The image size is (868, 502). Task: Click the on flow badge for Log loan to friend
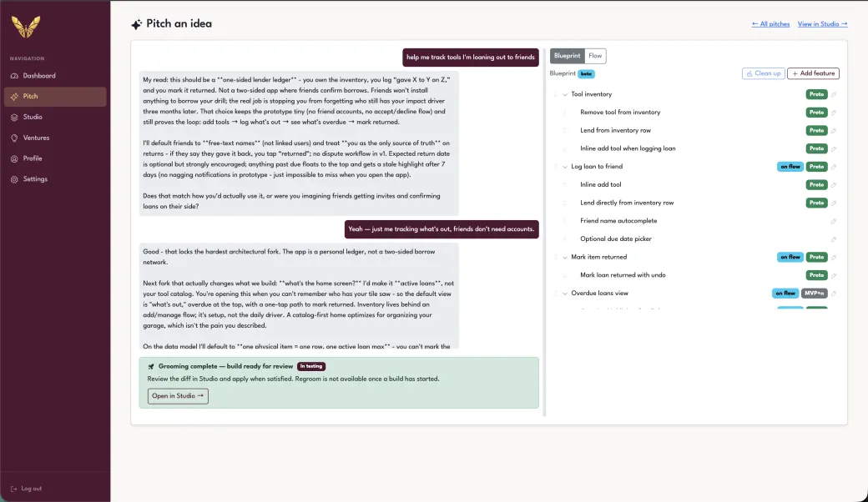click(x=790, y=167)
